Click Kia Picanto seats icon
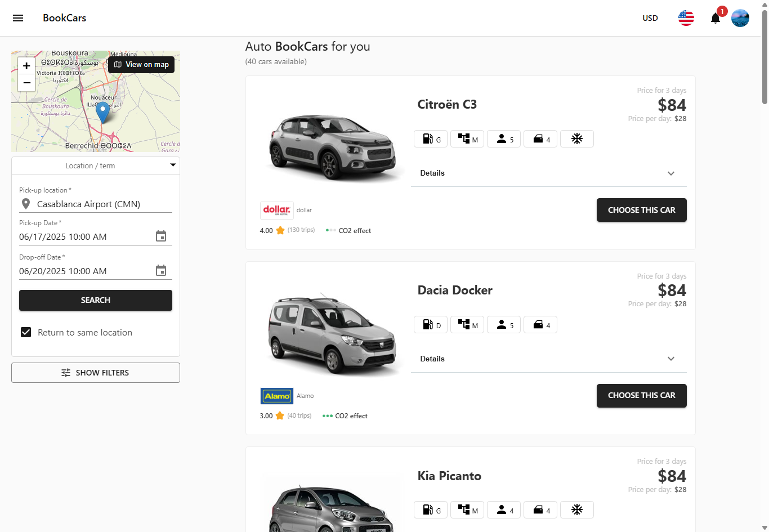 coord(504,510)
